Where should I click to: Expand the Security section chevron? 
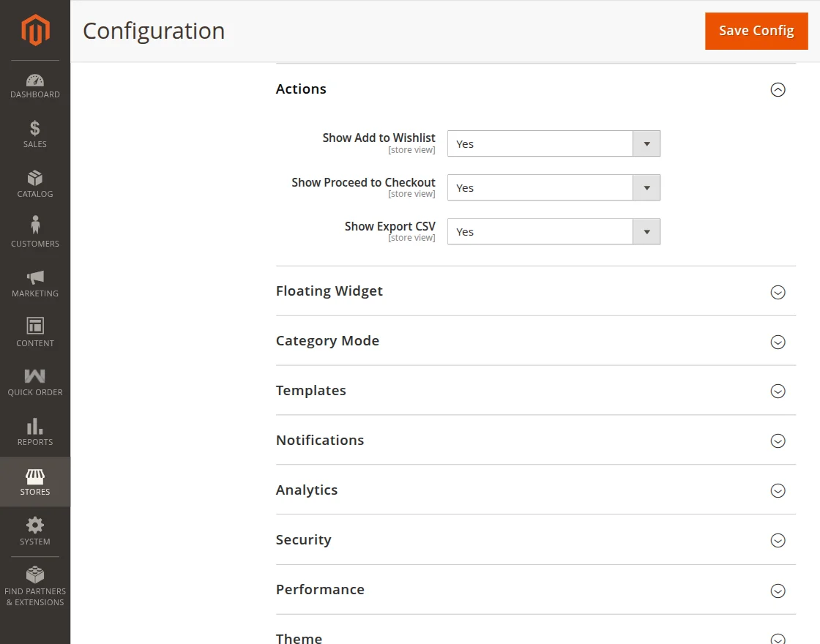(x=778, y=540)
